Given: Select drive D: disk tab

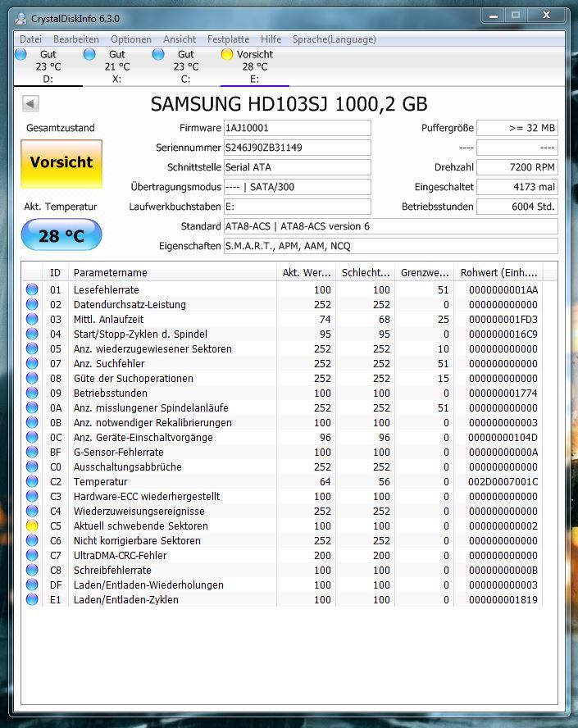Looking at the screenshot, I should 48,67.
